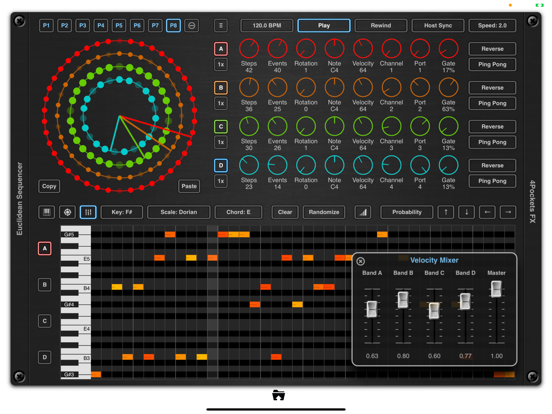This screenshot has height=414, width=552.
Task: Click Band D Events knob
Action: (x=277, y=165)
